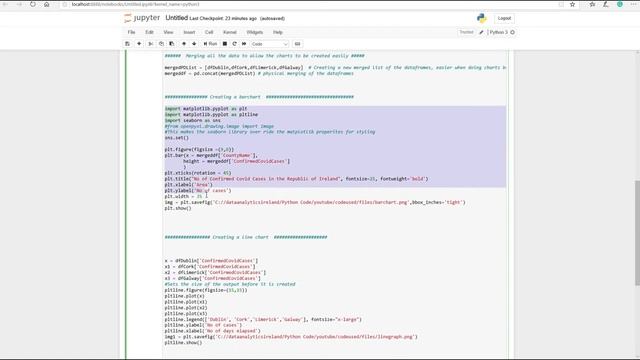The width and height of the screenshot is (640, 360).
Task: Click the line 'plt.show()'
Action: point(178,208)
